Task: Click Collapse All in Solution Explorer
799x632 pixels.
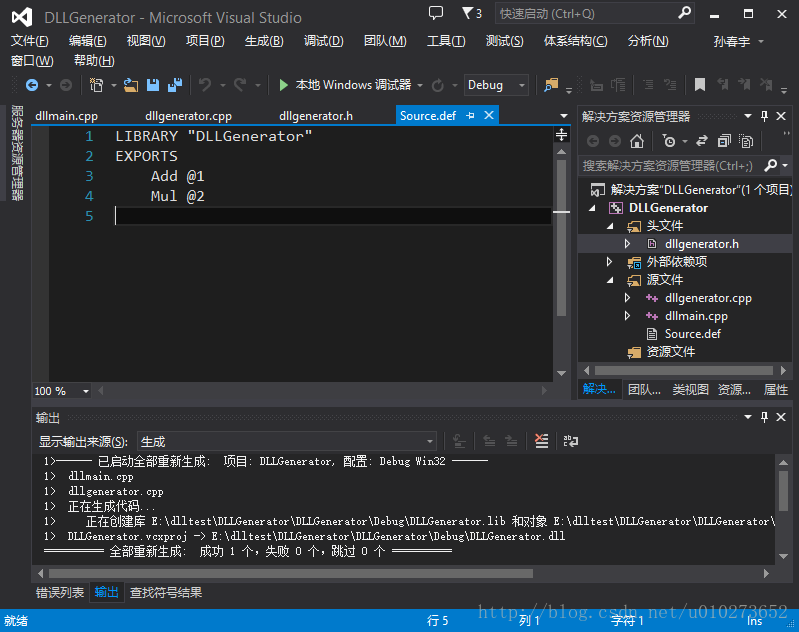Action: (724, 141)
